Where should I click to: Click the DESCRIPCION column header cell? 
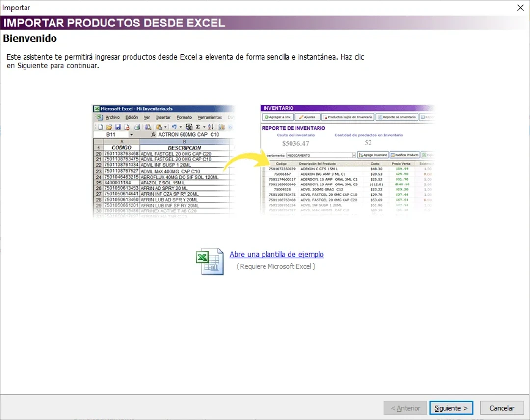click(184, 147)
